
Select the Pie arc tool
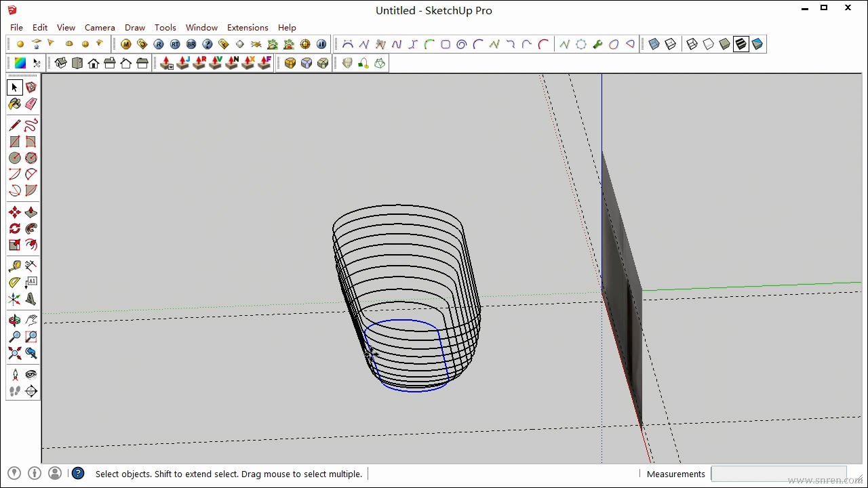(x=31, y=190)
